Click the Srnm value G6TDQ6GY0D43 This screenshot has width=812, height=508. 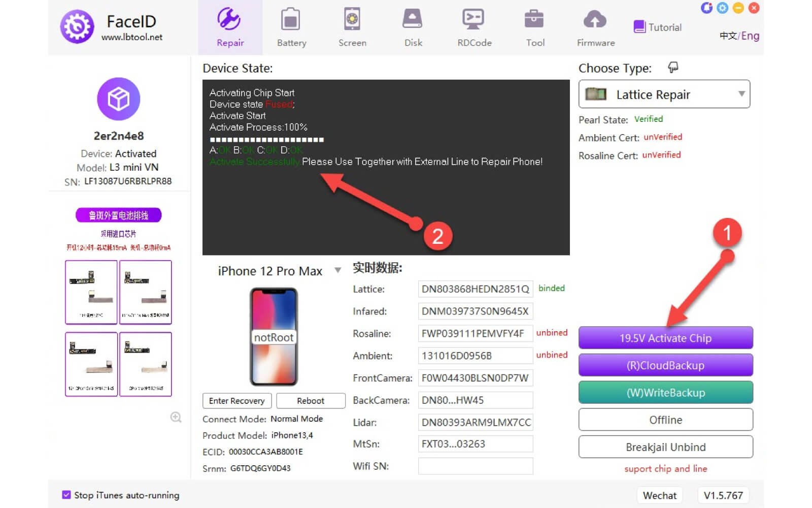coord(260,468)
